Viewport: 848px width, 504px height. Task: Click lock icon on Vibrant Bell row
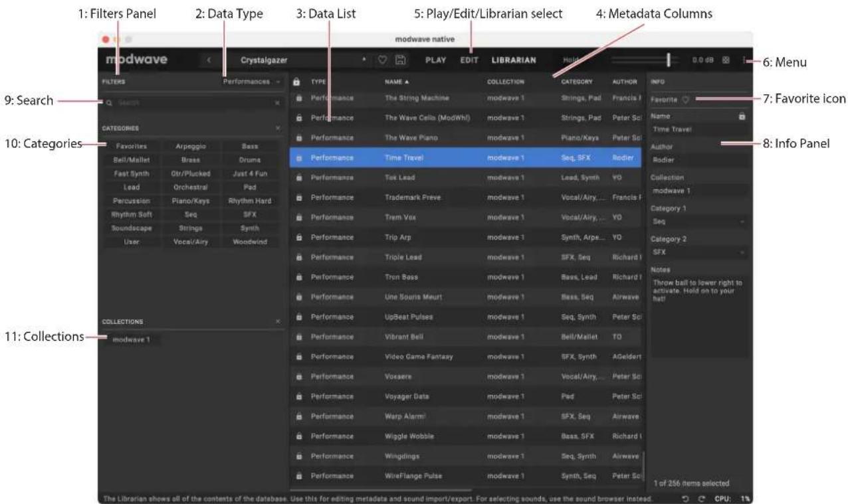[x=298, y=337]
